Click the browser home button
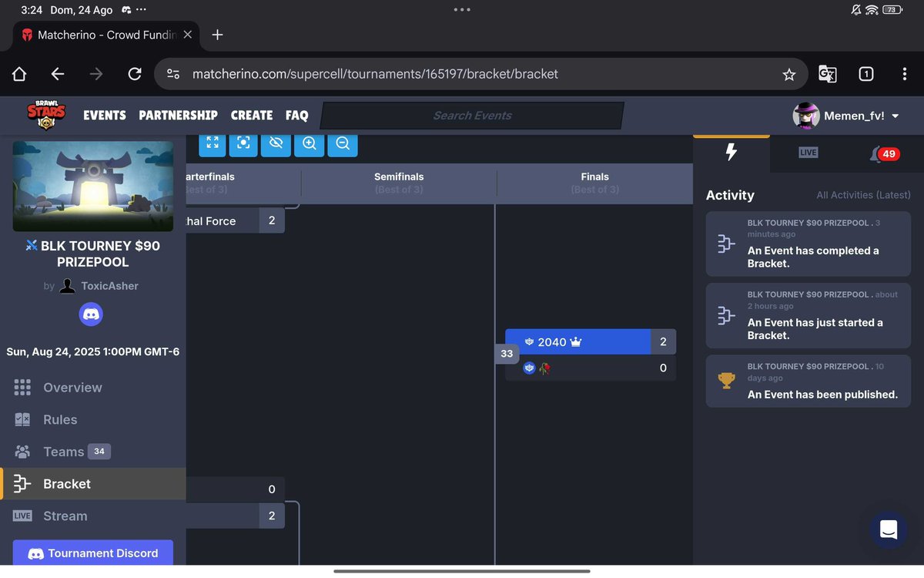 coord(19,74)
